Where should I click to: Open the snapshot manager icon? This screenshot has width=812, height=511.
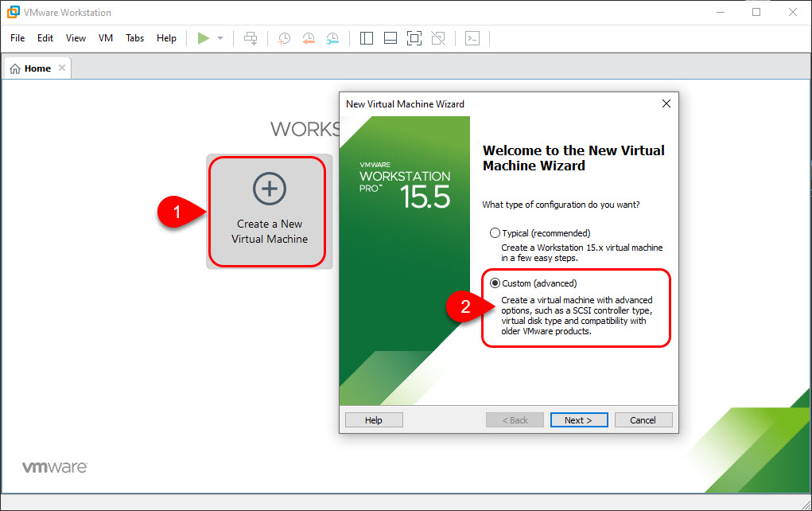pos(332,38)
